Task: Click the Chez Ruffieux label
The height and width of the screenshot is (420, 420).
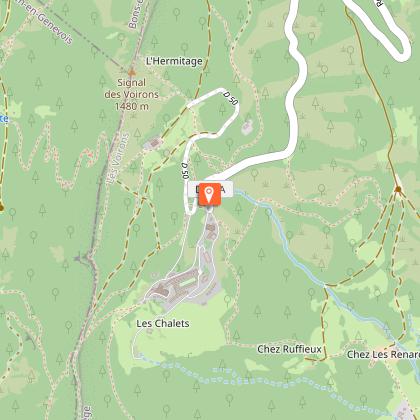Action: point(289,349)
